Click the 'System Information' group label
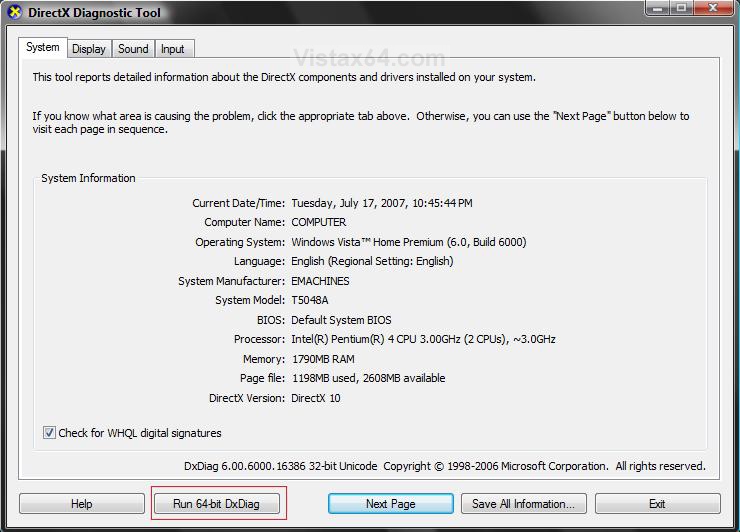This screenshot has height=532, width=740. [88, 178]
